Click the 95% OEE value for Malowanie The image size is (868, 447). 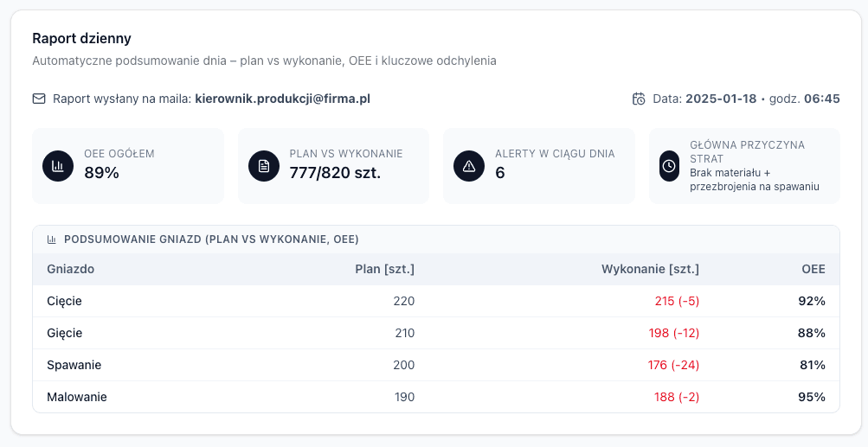[x=812, y=397]
